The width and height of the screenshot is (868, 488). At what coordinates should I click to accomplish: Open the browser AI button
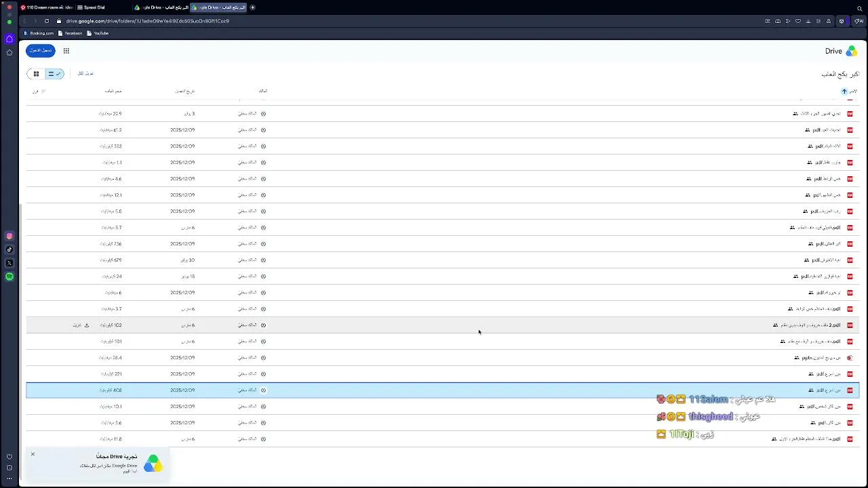tap(859, 21)
